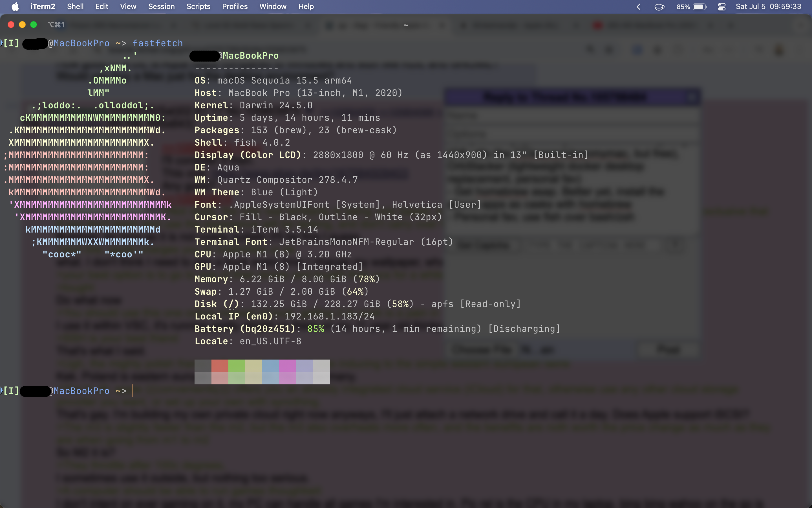
Task: Click the pale green swatch in bottom palette row
Action: pos(237,378)
